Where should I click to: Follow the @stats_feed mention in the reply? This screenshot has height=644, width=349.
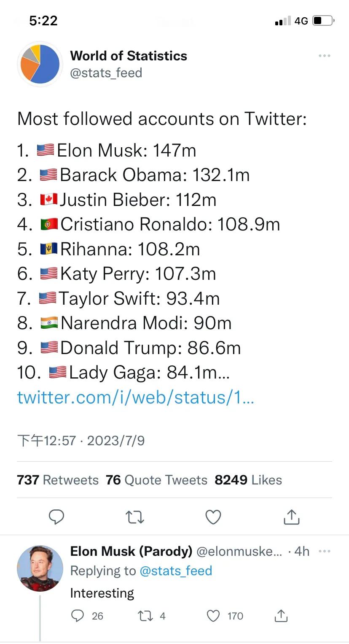(x=175, y=571)
